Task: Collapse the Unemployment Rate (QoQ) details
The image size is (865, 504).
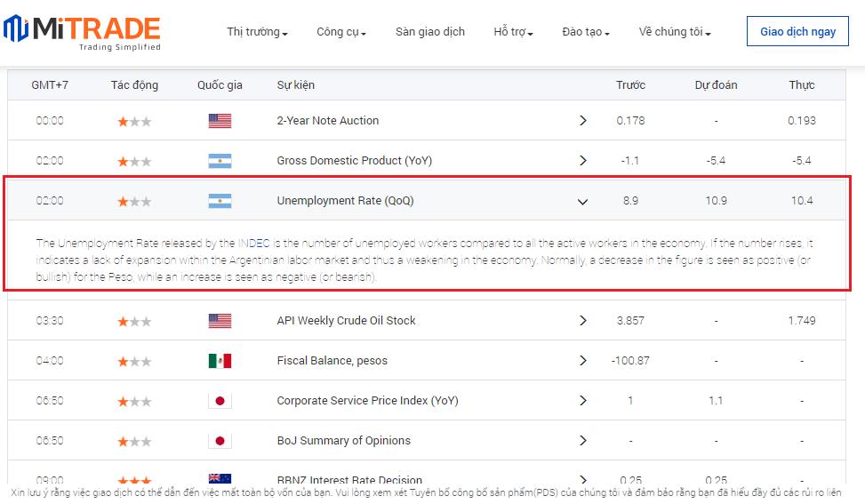Action: [583, 201]
